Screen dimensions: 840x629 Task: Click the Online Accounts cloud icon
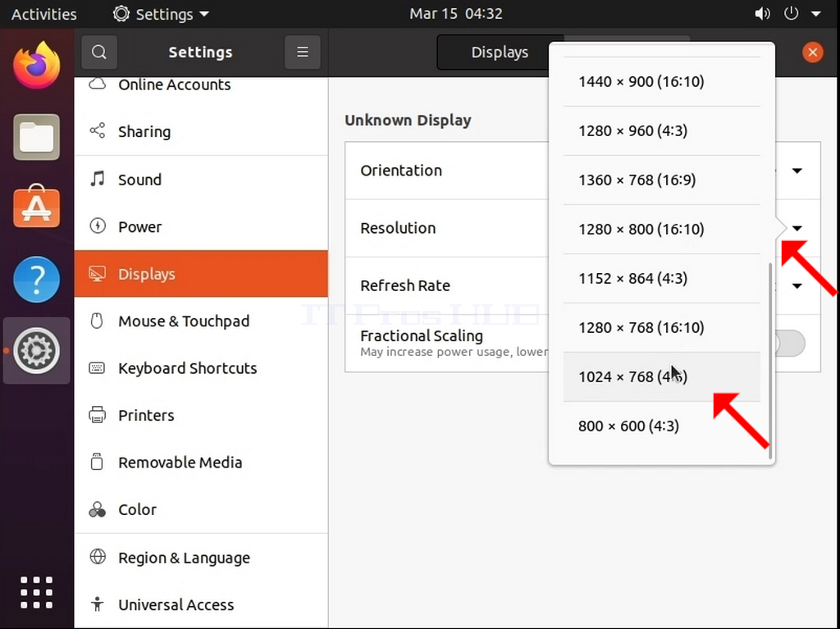coord(97,84)
